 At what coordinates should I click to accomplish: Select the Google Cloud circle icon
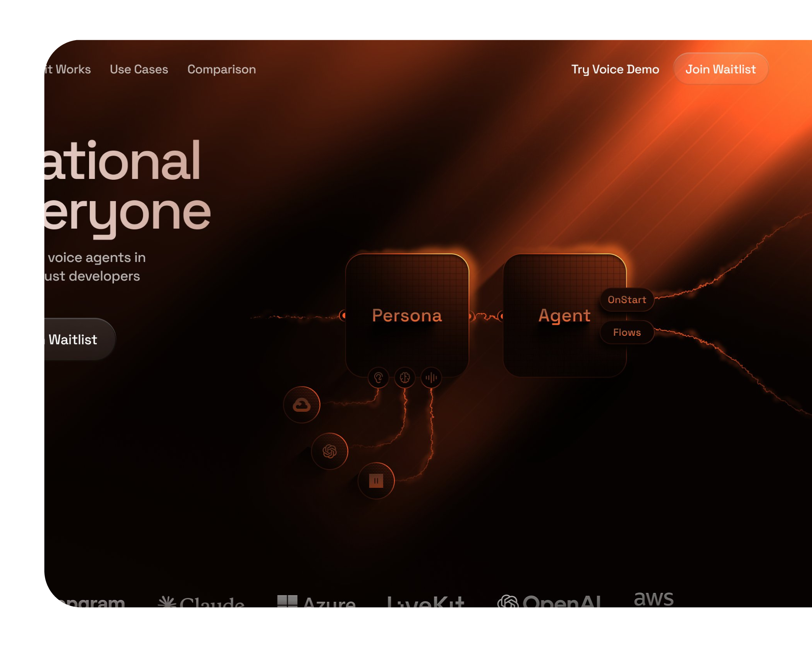pos(302,405)
